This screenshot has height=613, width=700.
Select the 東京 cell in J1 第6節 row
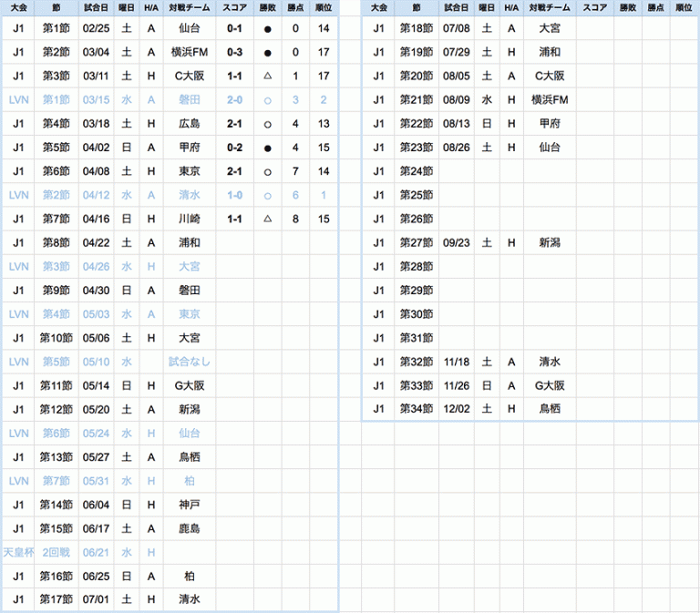[x=190, y=171]
